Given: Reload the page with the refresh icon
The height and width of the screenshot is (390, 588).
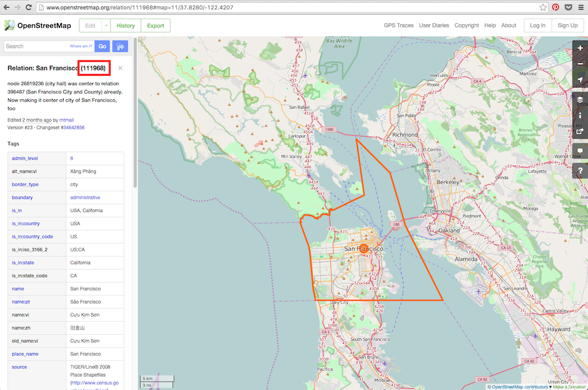Looking at the screenshot, I should (28, 7).
